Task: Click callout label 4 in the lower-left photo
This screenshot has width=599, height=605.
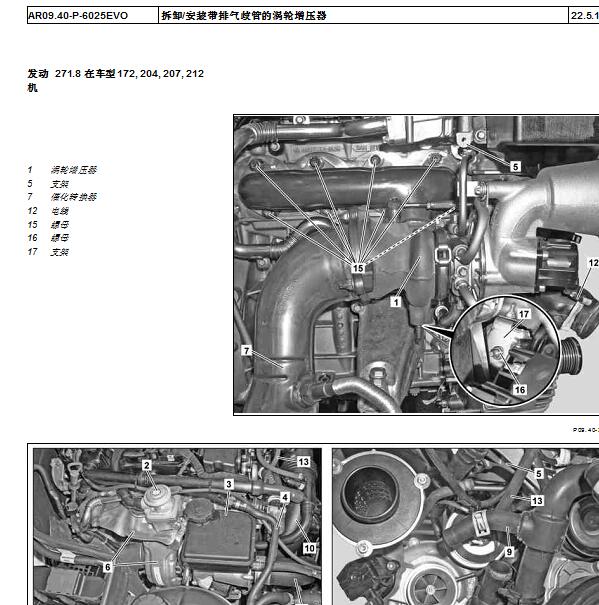Action: (285, 497)
